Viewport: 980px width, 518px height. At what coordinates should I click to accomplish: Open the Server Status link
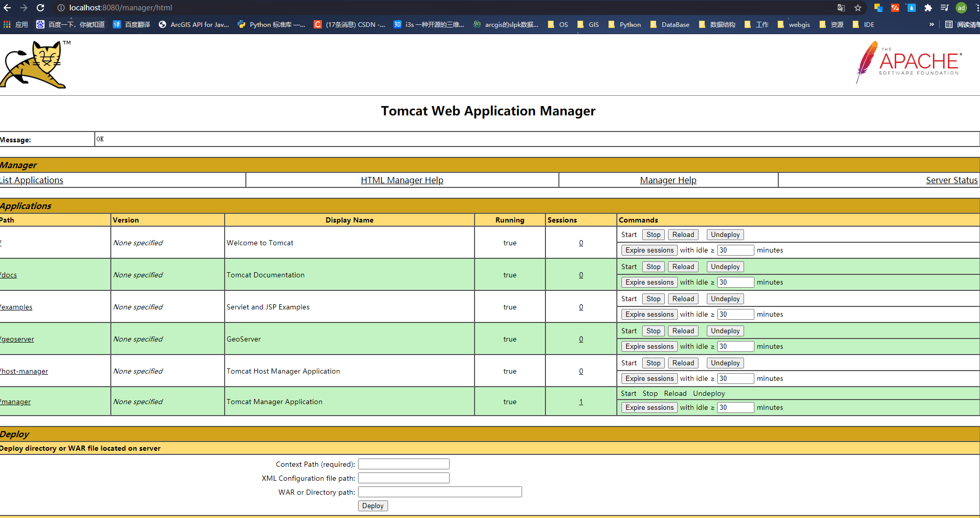pos(952,180)
